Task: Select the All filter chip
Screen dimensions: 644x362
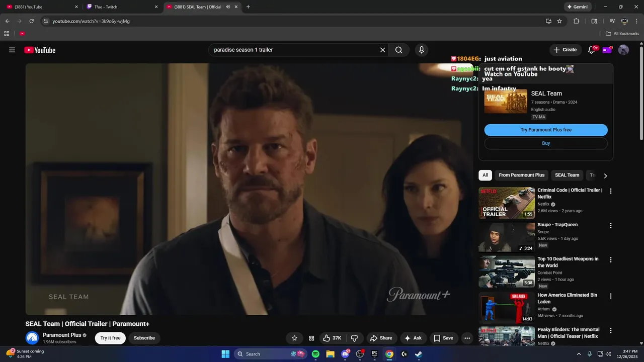Action: (485, 175)
